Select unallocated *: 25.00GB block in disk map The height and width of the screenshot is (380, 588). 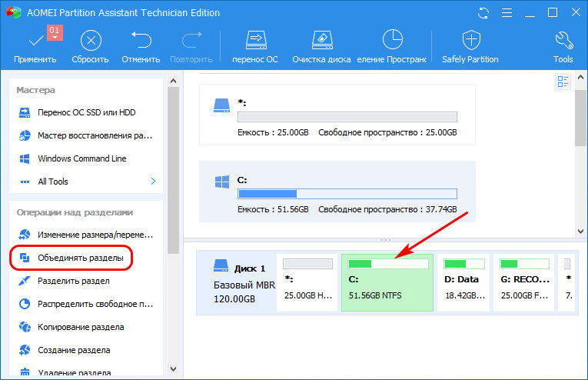(x=307, y=282)
